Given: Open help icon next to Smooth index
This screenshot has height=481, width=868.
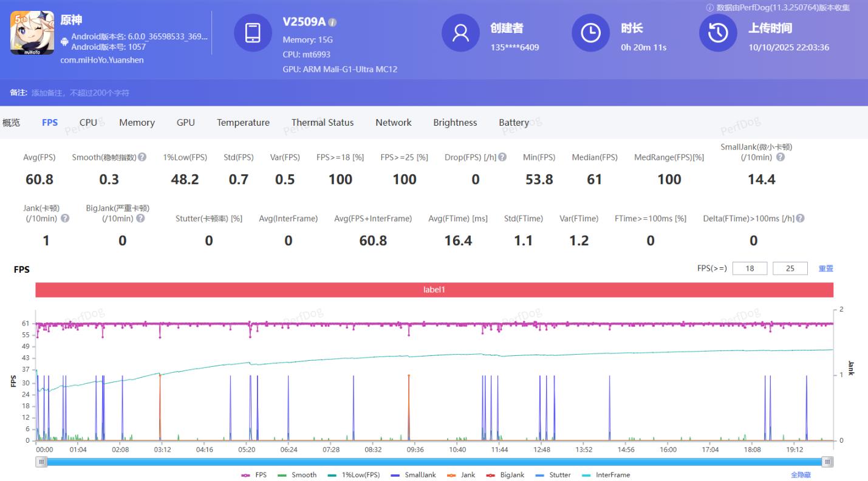Looking at the screenshot, I should (142, 157).
